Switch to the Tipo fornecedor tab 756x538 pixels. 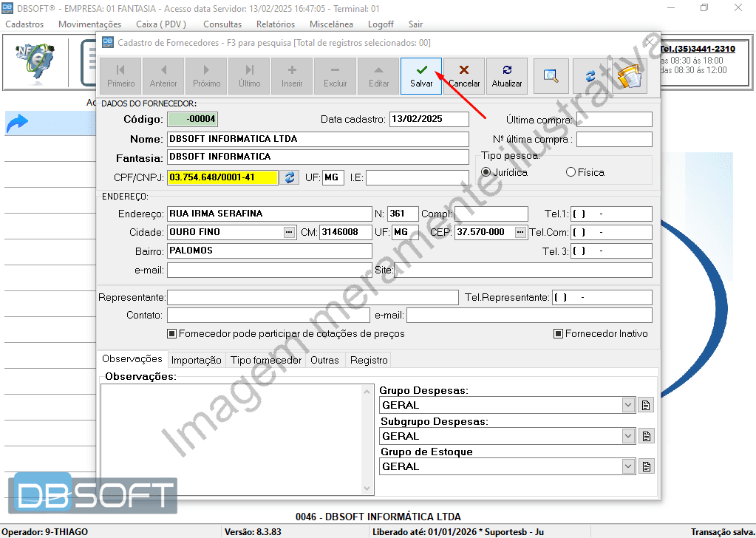[266, 360]
